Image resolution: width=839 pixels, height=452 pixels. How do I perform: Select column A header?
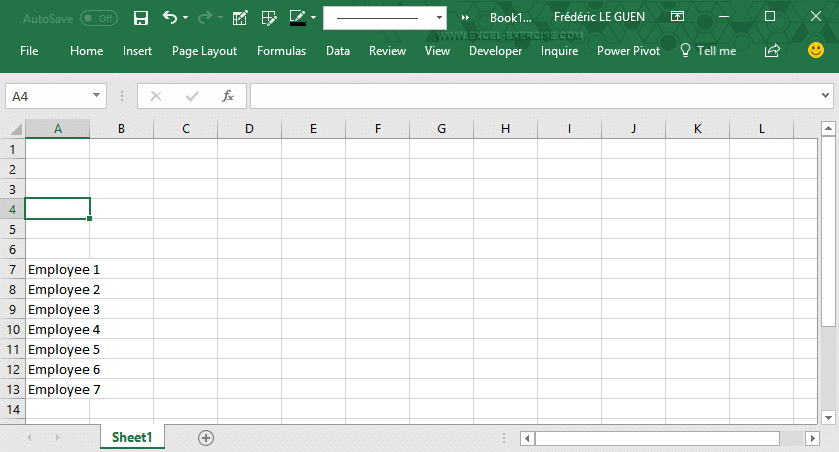point(57,129)
